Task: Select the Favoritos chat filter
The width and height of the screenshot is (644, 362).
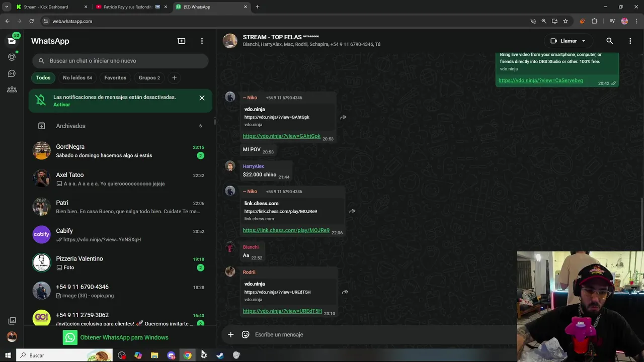Action: pyautogui.click(x=115, y=78)
